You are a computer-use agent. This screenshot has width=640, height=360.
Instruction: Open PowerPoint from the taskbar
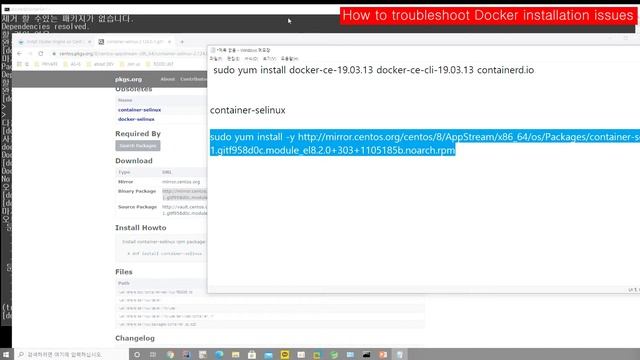click(x=383, y=355)
